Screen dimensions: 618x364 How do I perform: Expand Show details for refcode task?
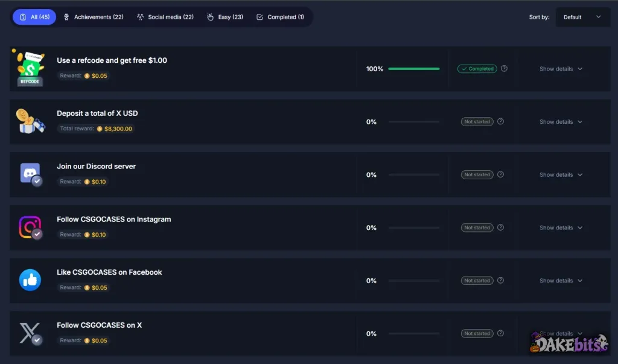point(561,69)
